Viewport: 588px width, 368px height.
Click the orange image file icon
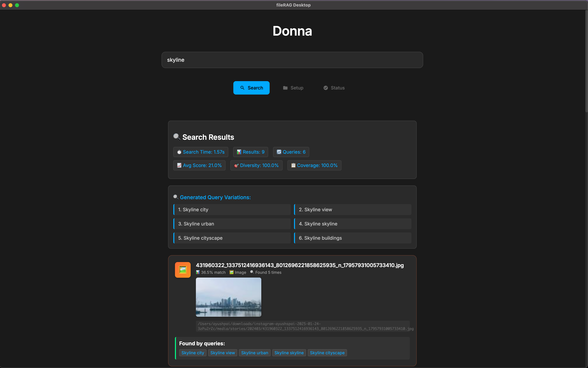click(182, 270)
